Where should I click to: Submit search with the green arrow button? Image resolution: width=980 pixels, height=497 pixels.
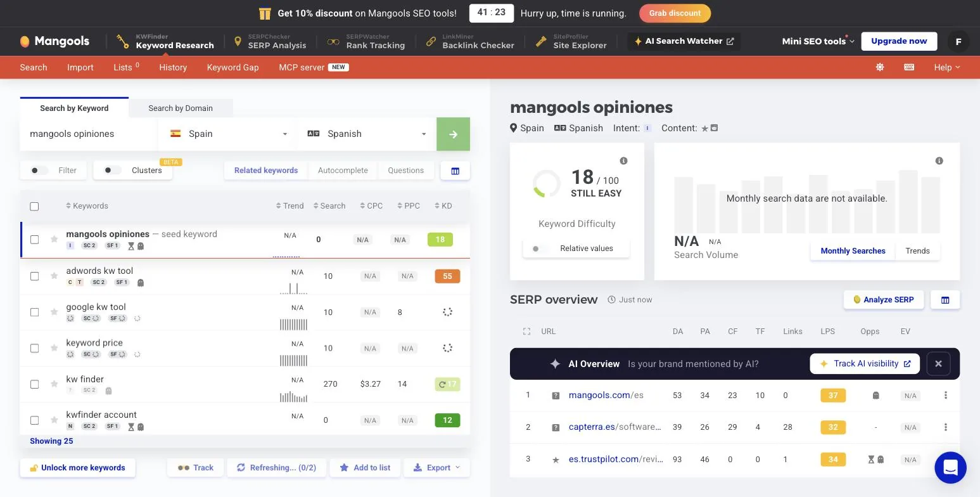coord(453,134)
